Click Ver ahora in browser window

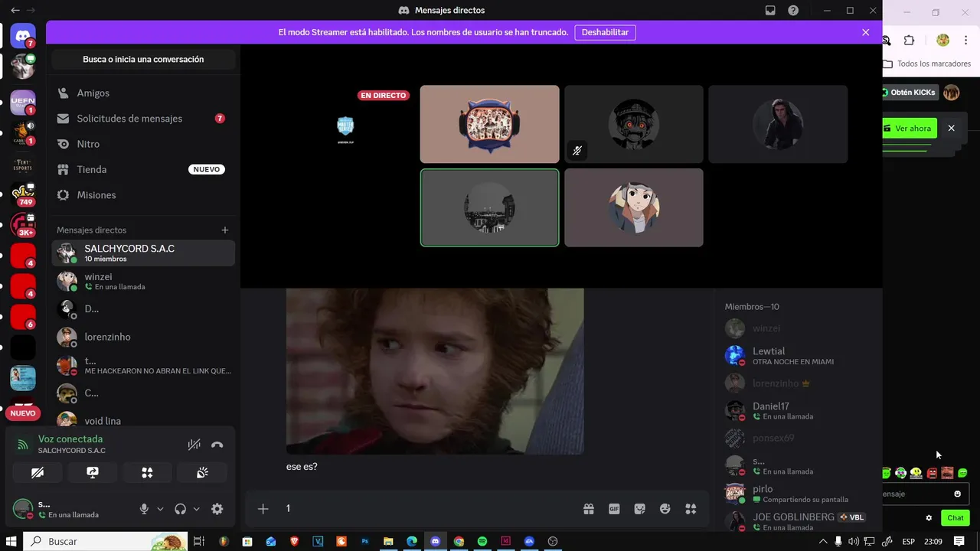910,129
